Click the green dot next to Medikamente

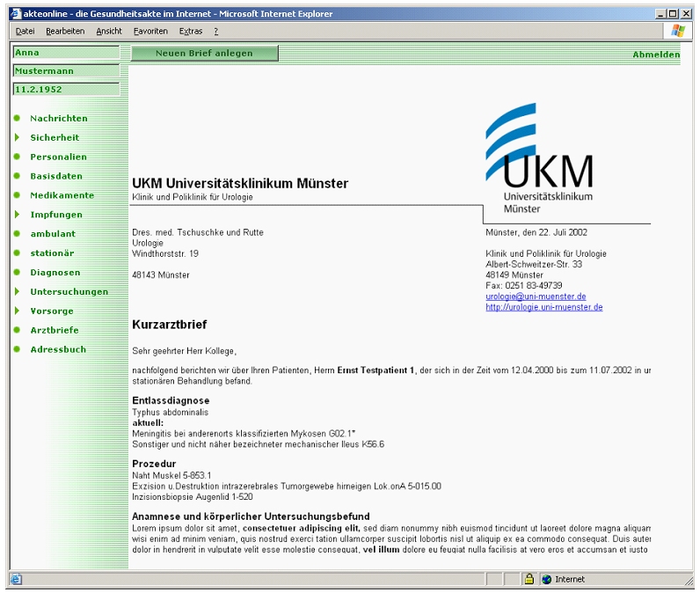tap(17, 195)
